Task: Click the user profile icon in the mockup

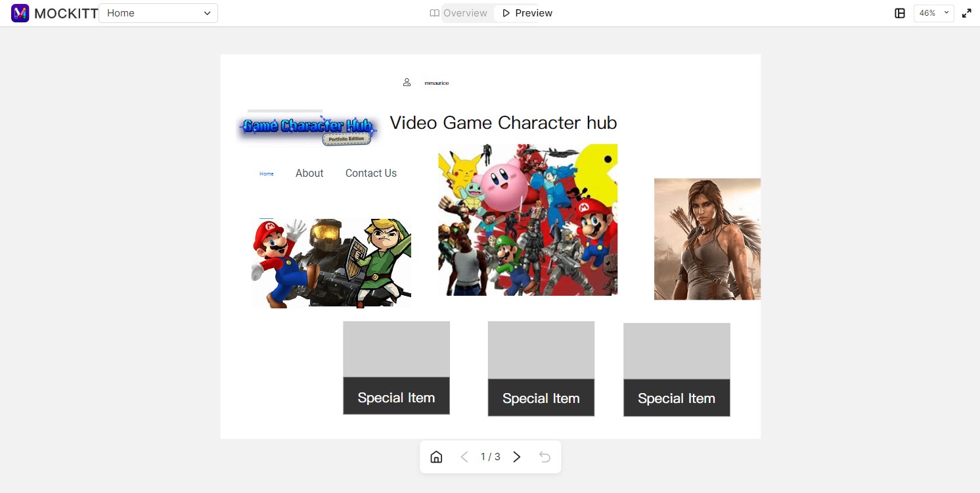Action: point(407,82)
